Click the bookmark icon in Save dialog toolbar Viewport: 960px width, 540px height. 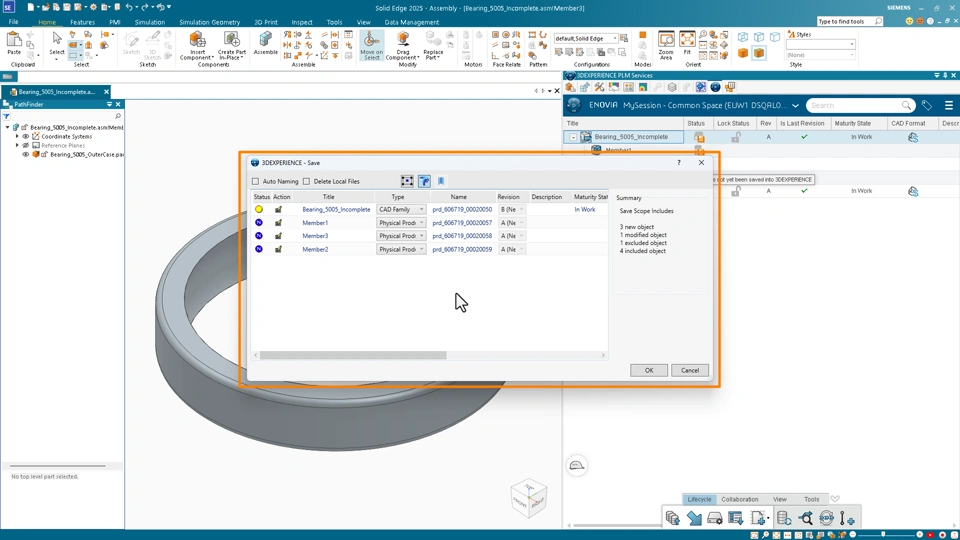441,181
